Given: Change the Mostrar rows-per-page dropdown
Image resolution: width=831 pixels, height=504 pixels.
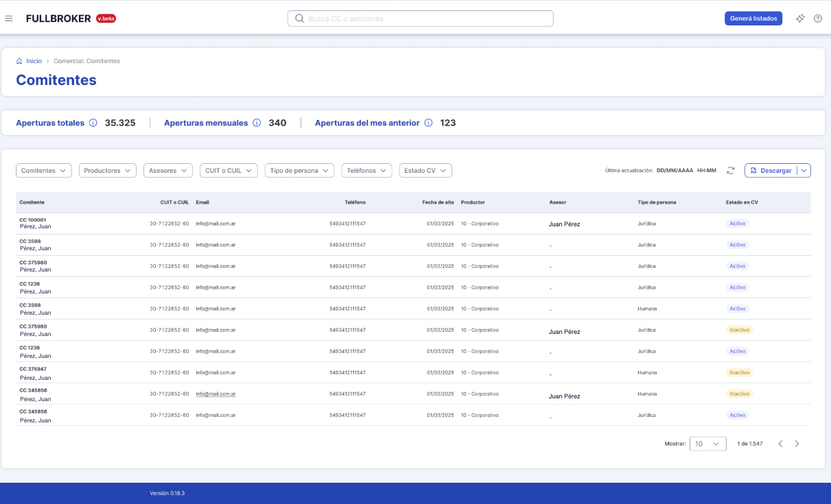Looking at the screenshot, I should coord(708,444).
